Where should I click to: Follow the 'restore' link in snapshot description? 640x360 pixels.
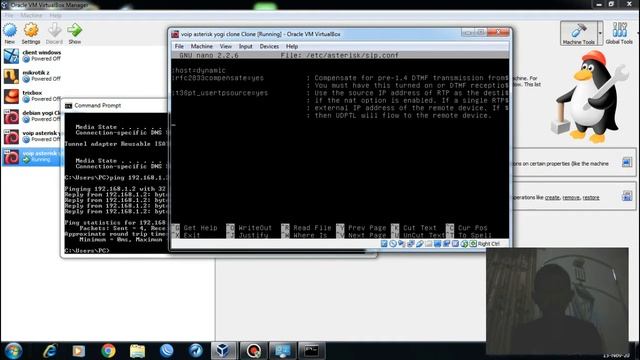(x=591, y=198)
